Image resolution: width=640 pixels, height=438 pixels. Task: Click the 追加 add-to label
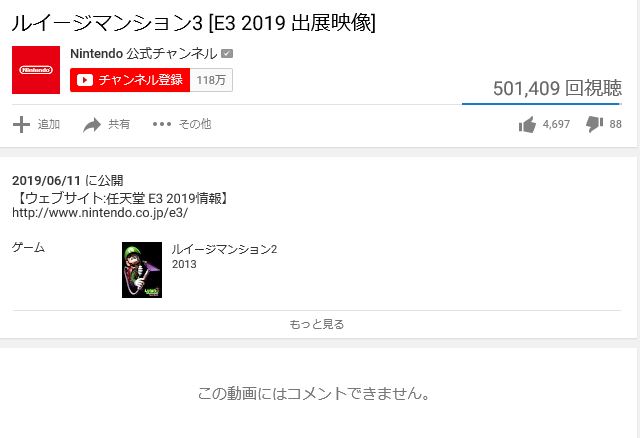tap(49, 124)
